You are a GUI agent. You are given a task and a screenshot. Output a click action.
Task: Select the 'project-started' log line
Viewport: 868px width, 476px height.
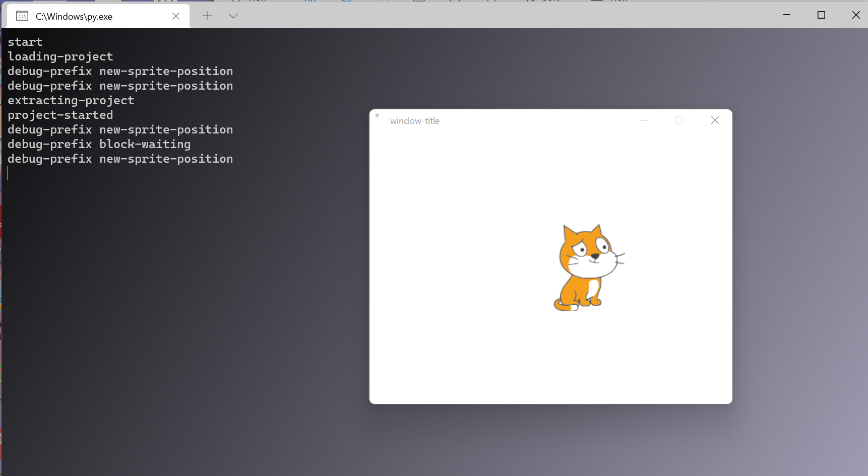(x=60, y=115)
